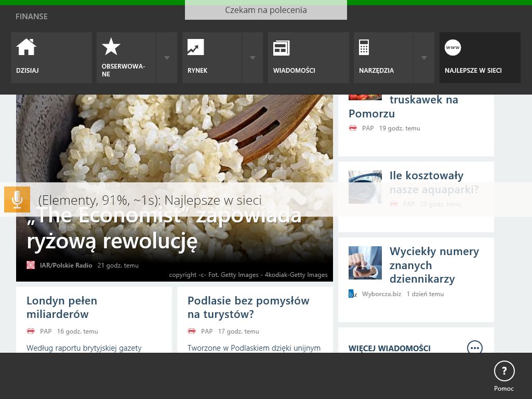Expand the Obserwowane dropdown arrow
The height and width of the screenshot is (399, 532).
[167, 58]
